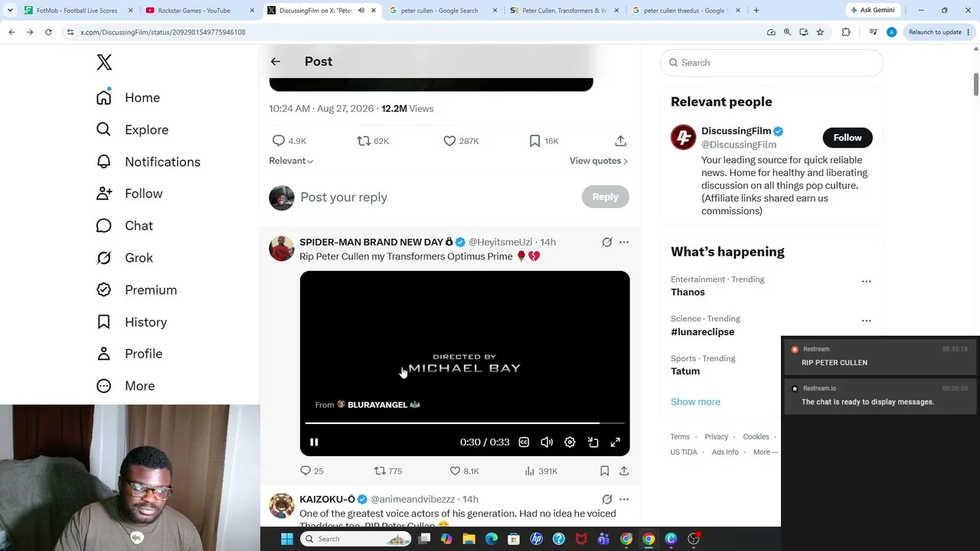Open File Explorer from the taskbar
980x551 pixels.
(x=469, y=539)
